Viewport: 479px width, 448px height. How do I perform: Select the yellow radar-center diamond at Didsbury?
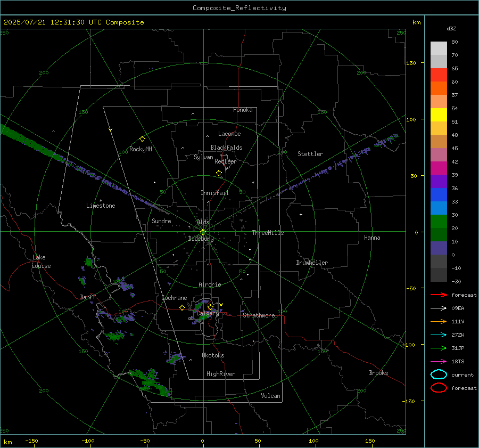click(x=203, y=232)
